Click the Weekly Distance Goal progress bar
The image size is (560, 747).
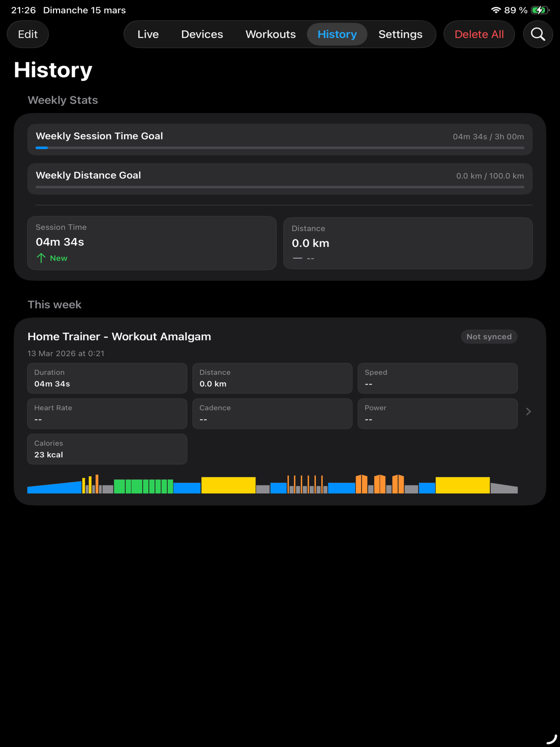[280, 187]
